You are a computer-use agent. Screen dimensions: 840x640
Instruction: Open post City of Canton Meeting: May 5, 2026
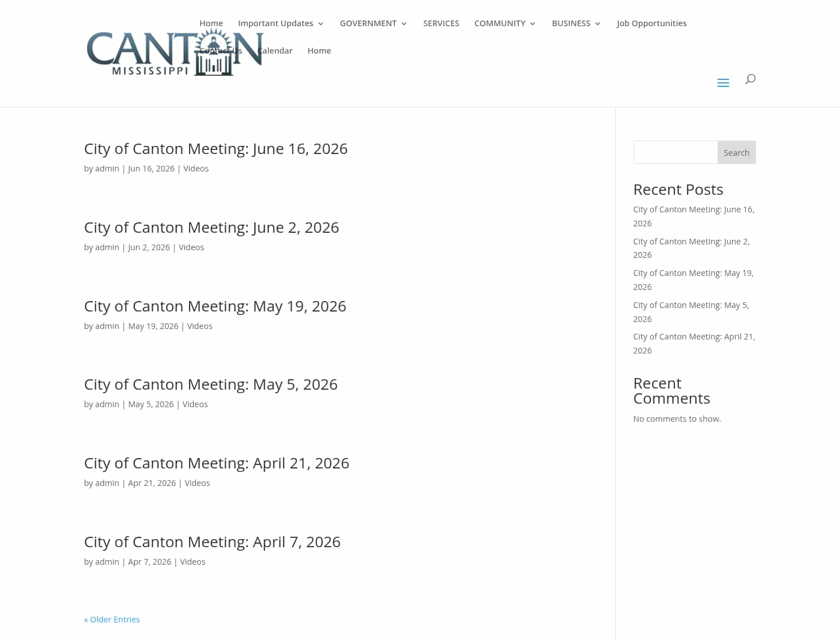click(x=211, y=384)
